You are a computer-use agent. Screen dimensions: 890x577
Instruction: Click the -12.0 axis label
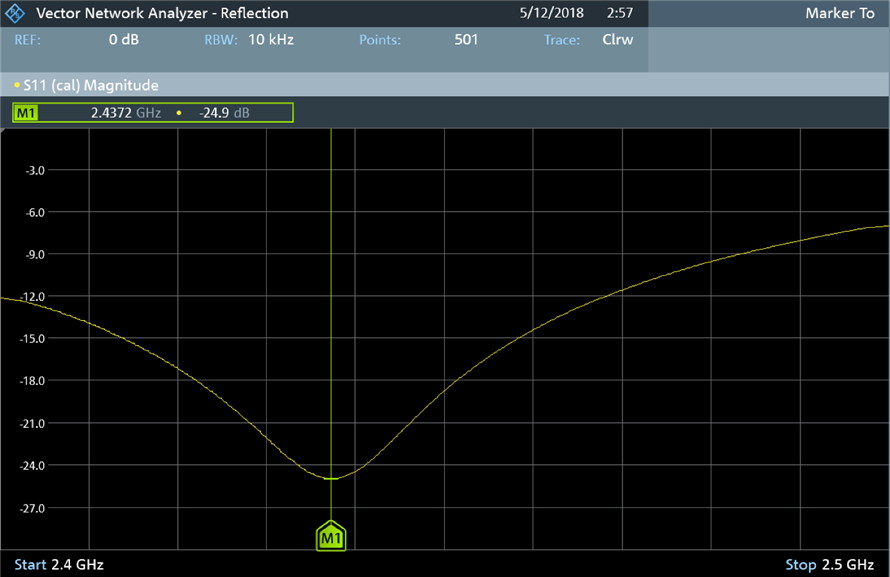[32, 297]
